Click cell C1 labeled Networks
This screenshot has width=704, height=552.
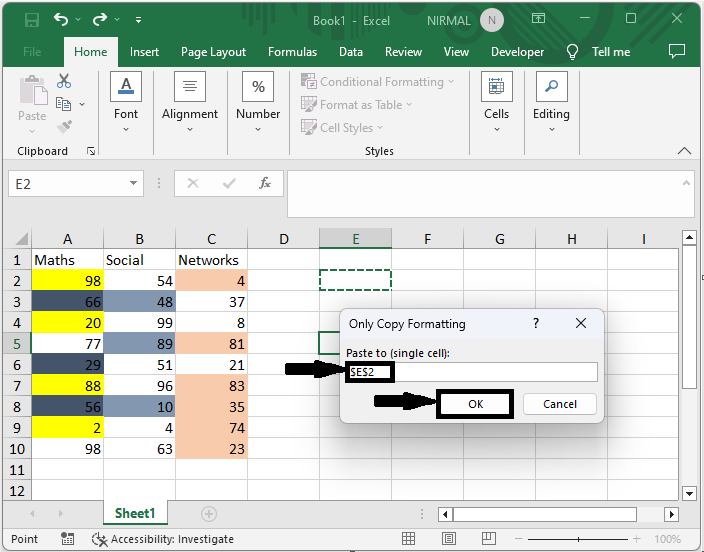tap(211, 260)
